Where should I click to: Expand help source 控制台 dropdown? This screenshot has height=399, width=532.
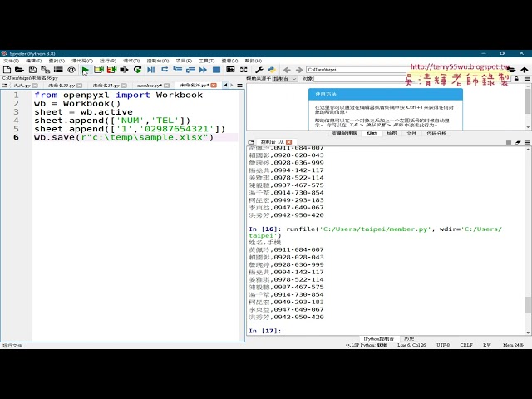[x=285, y=79]
